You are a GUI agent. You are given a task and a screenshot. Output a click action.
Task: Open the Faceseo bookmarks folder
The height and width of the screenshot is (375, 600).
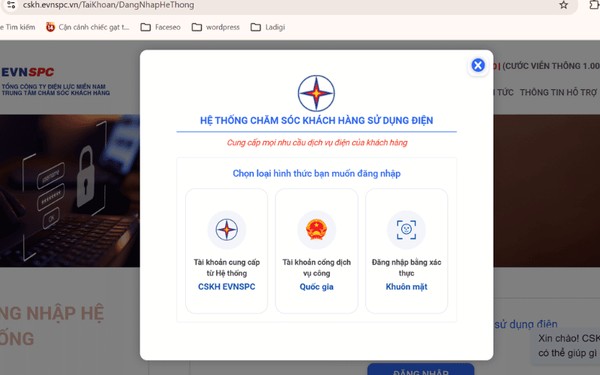point(160,27)
